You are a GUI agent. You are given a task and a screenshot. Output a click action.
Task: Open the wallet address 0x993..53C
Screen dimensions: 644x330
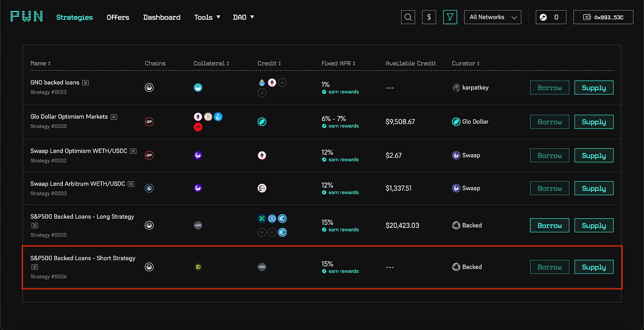[603, 17]
